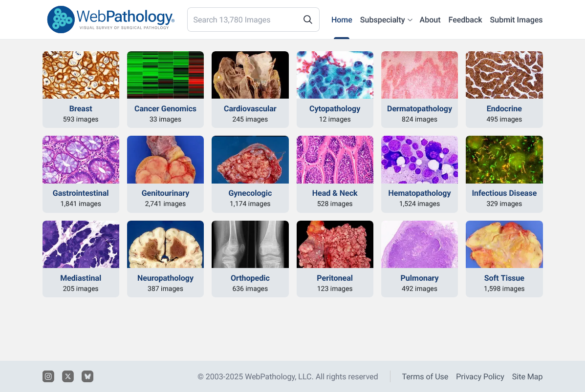Viewport: 585px width, 392px height.
Task: Open the Pulmonary thumbnail image
Action: (x=419, y=244)
